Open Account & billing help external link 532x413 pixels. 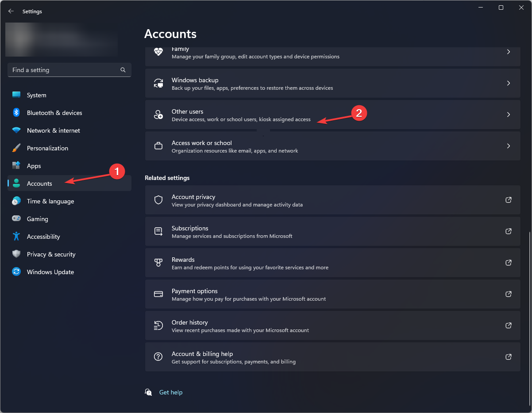click(x=509, y=357)
